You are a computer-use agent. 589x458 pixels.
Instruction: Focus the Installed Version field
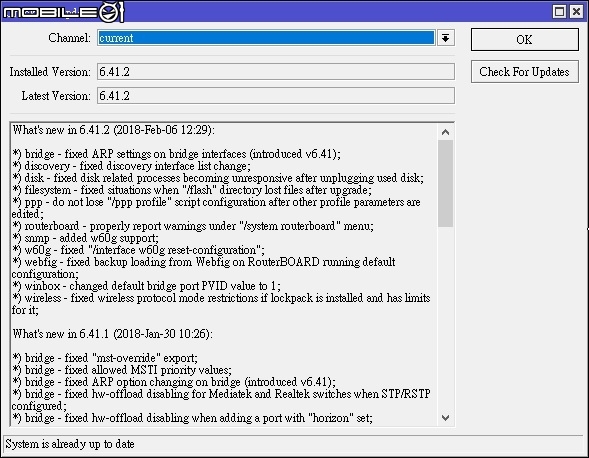275,72
